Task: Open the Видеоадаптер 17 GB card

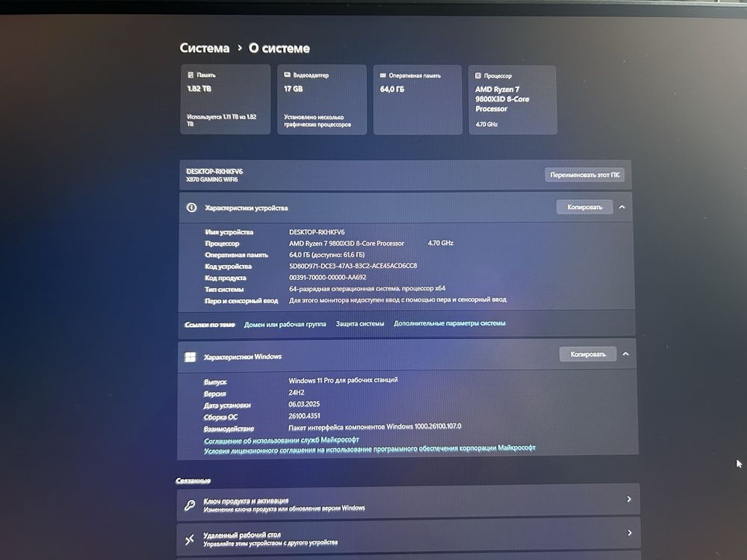Action: tap(322, 99)
